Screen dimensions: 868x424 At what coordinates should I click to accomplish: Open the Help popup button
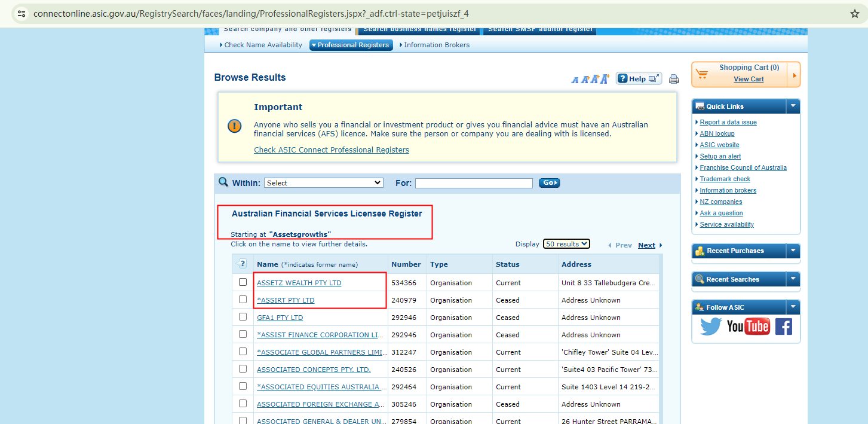pos(639,78)
